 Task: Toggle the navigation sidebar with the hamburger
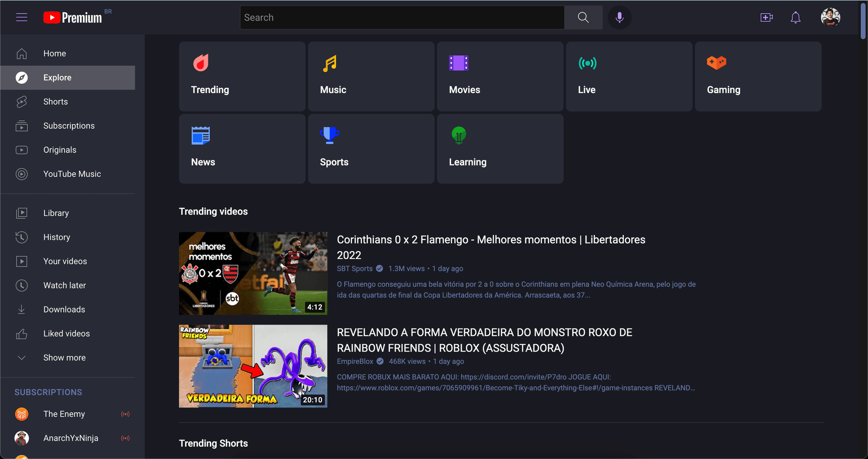22,17
